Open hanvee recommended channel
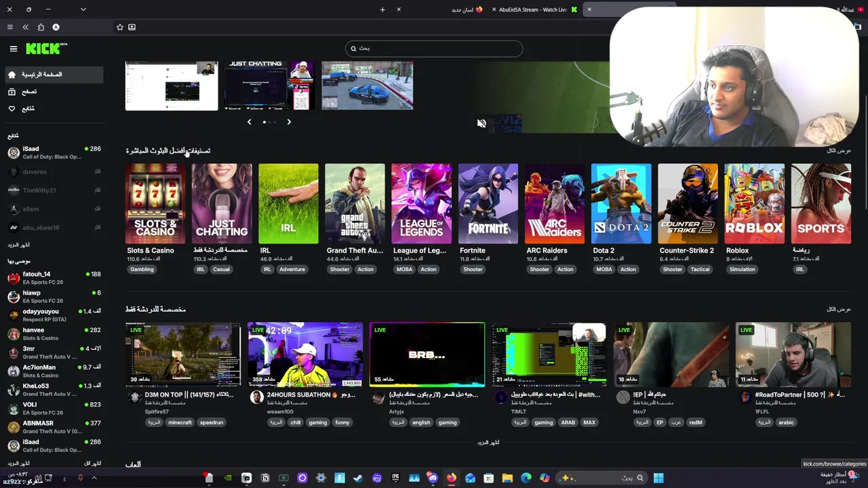 click(53, 333)
